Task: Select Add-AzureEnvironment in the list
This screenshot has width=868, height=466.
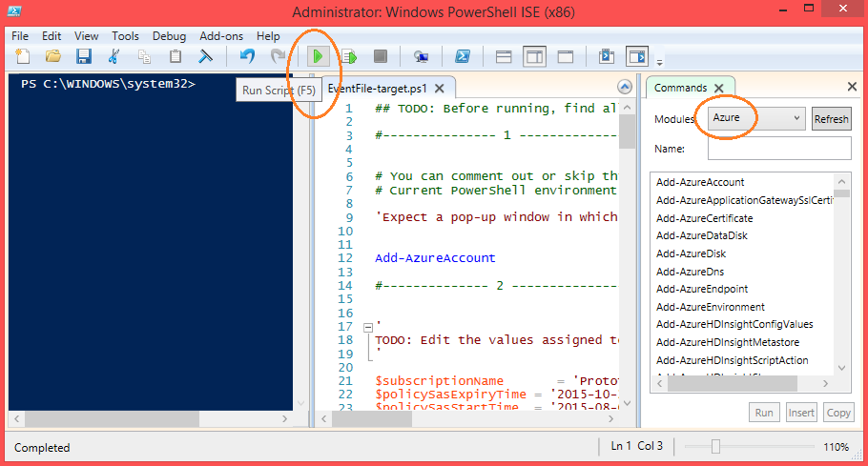Action: [711, 307]
